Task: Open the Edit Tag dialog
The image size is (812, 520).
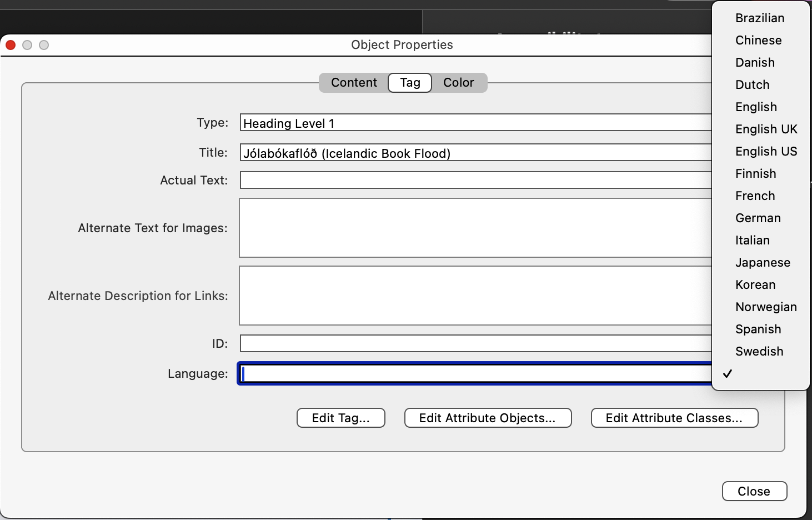Action: (x=340, y=418)
